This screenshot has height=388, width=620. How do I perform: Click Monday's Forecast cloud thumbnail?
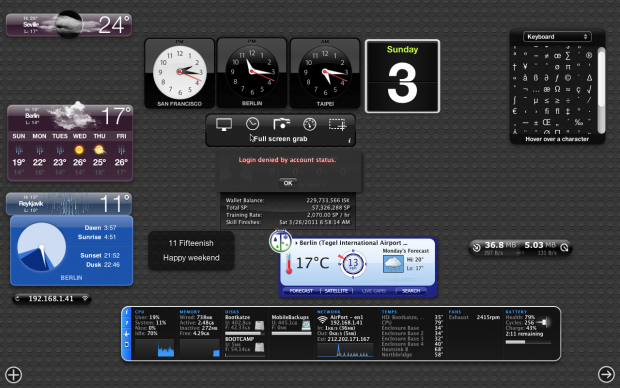pyautogui.click(x=393, y=264)
